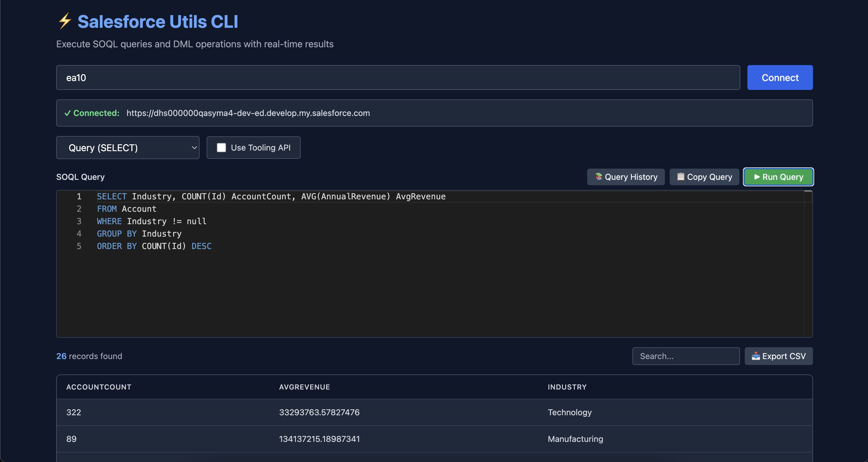The image size is (868, 462).
Task: Click the Copy Query clipboard icon
Action: coord(680,176)
